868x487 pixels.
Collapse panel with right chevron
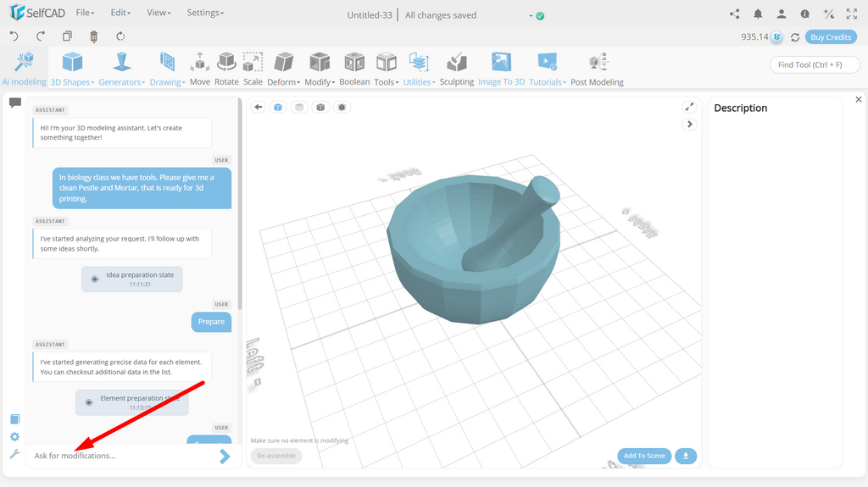[x=689, y=124]
